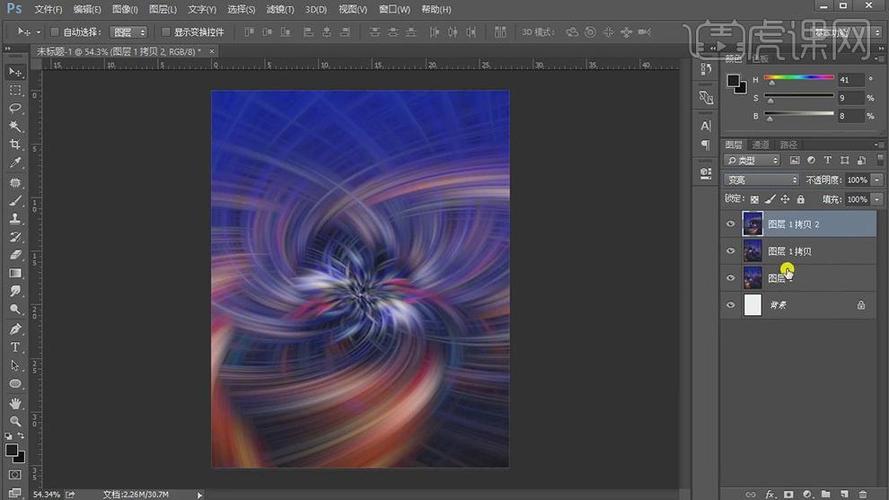This screenshot has height=500, width=889.
Task: Switch to the 通道 channels tab
Action: (x=760, y=145)
